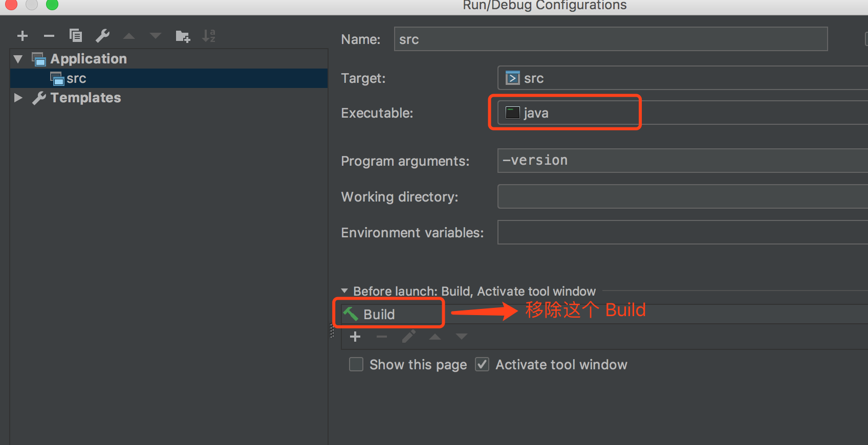Screen dimensions: 868x445
Task: Add a before-launch task with the plus icon
Action: pyautogui.click(x=355, y=337)
